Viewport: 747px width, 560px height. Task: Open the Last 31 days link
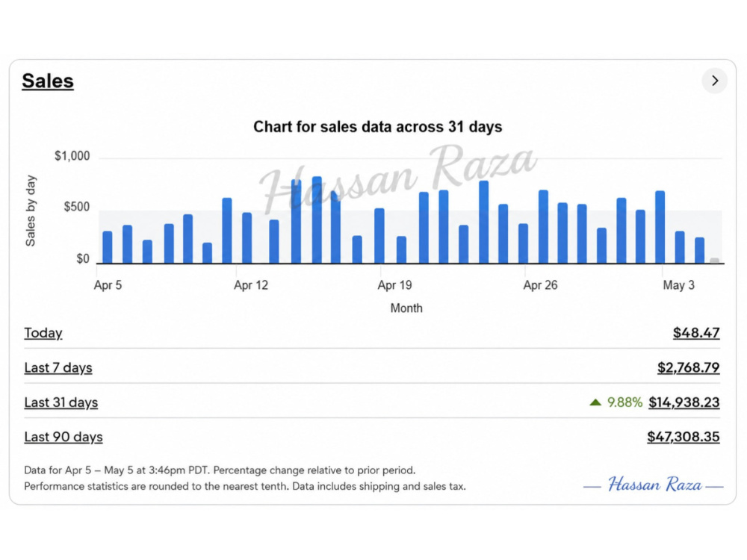coord(61,402)
